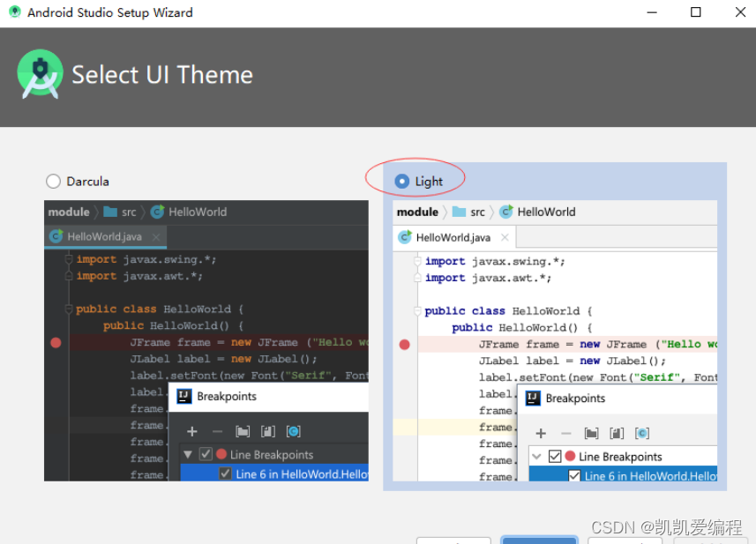Viewport: 756px width, 544px height.
Task: Collapse Line Breakpoints triangle in Darcula preview
Action: [188, 454]
